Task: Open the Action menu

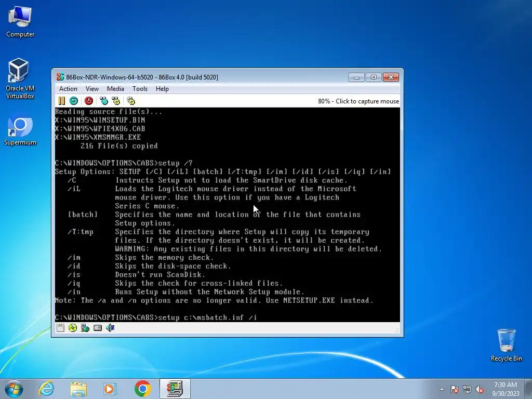Action: [68, 88]
